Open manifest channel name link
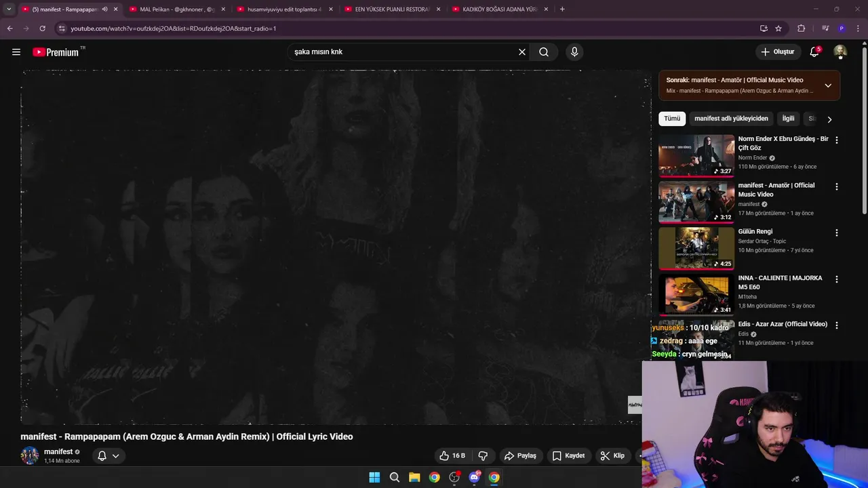 [x=58, y=451]
